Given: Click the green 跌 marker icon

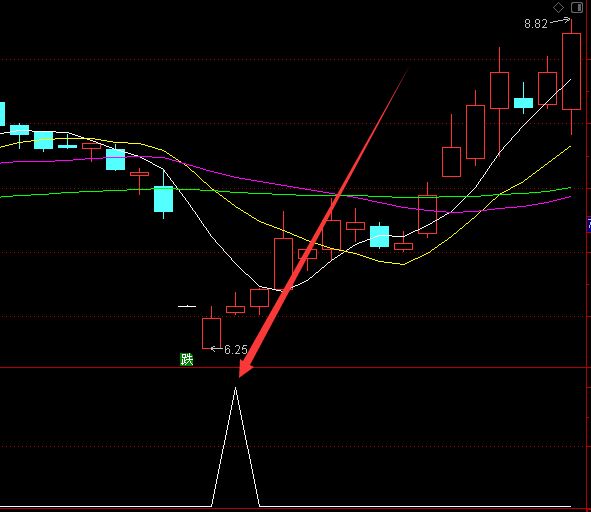Looking at the screenshot, I should click(187, 359).
